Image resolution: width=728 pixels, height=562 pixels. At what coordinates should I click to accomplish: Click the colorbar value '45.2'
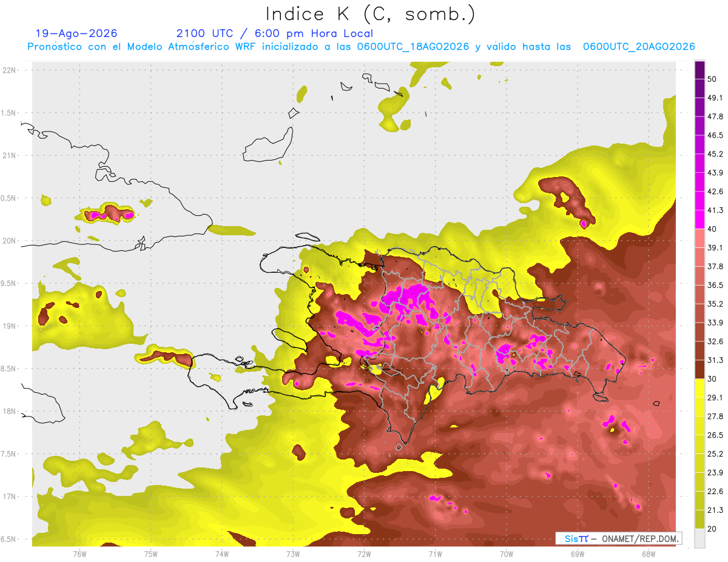tap(715, 154)
